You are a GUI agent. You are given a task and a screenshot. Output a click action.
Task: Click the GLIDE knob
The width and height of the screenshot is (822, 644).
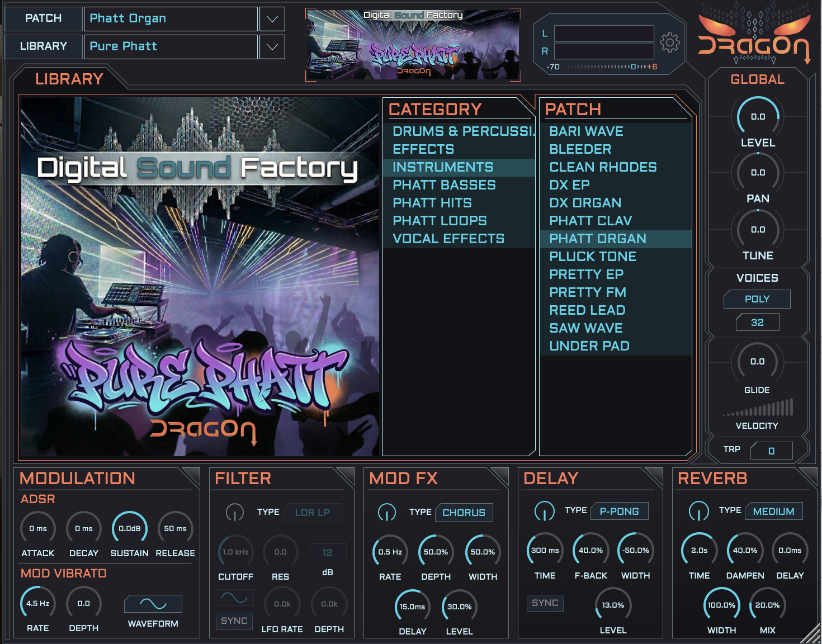(757, 362)
